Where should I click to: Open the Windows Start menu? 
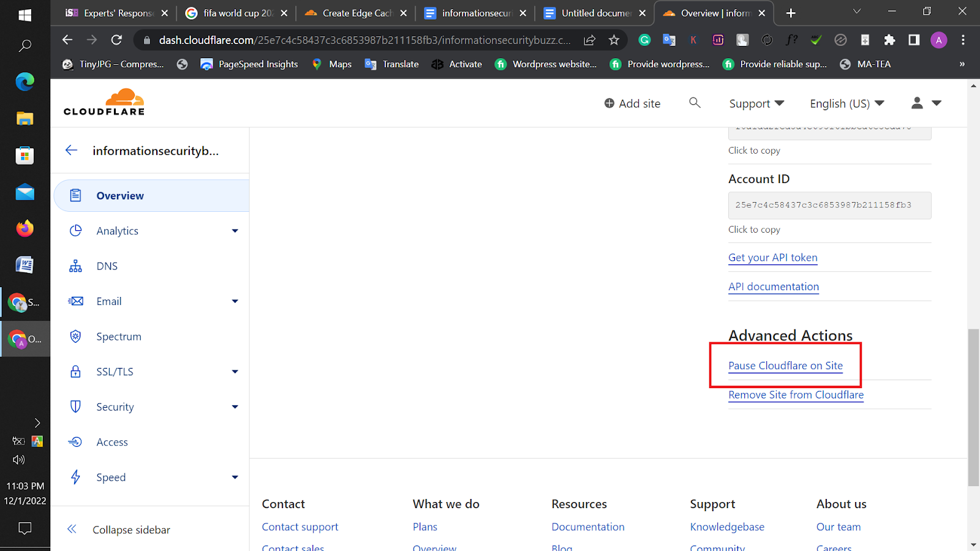(24, 15)
